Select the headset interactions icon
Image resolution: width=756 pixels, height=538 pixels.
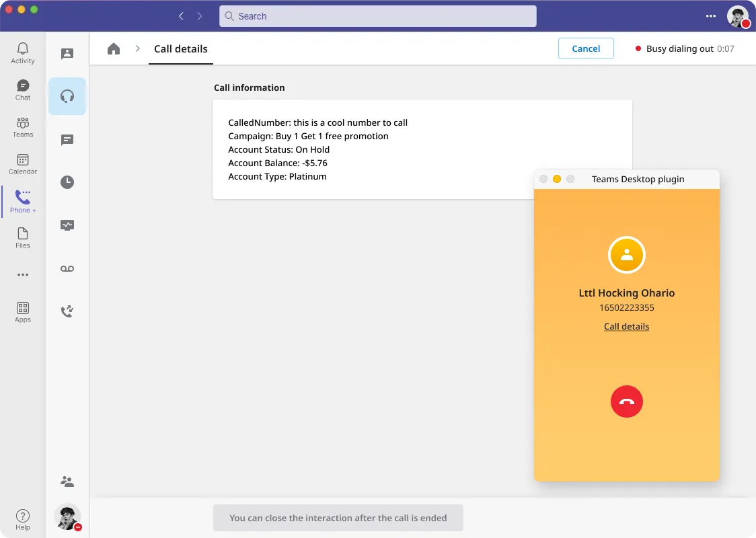click(x=67, y=96)
